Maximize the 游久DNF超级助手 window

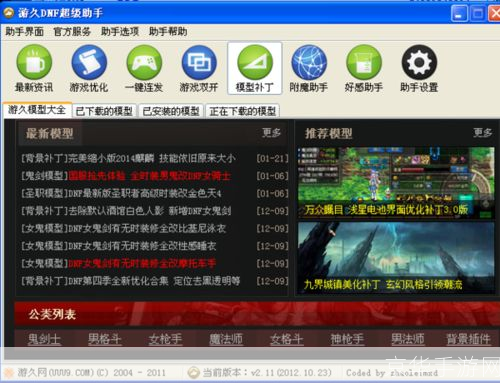pyautogui.click(x=478, y=14)
